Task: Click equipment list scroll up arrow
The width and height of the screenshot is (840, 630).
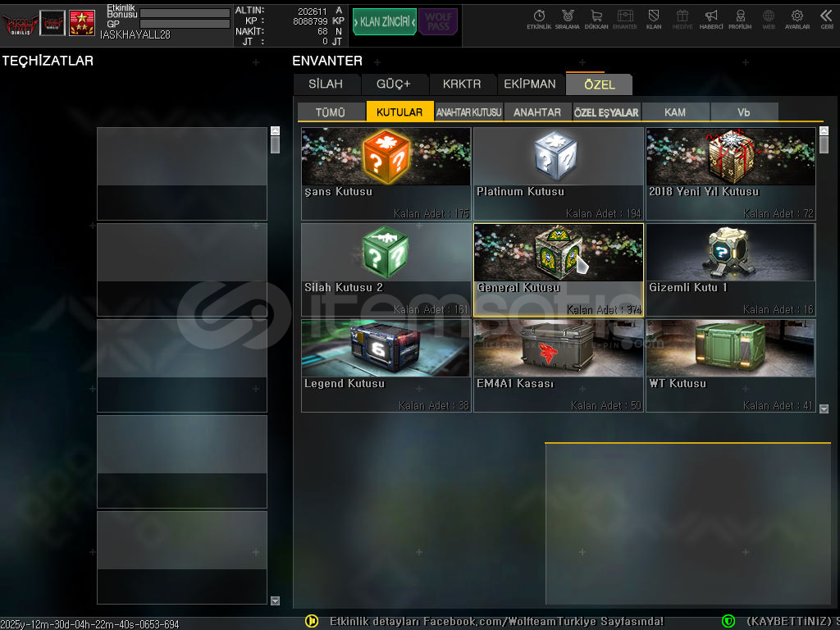Action: coord(276,130)
